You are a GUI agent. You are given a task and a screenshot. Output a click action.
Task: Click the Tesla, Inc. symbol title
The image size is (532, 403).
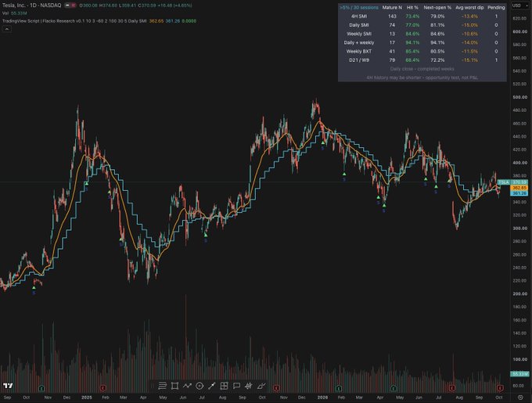(14, 5)
